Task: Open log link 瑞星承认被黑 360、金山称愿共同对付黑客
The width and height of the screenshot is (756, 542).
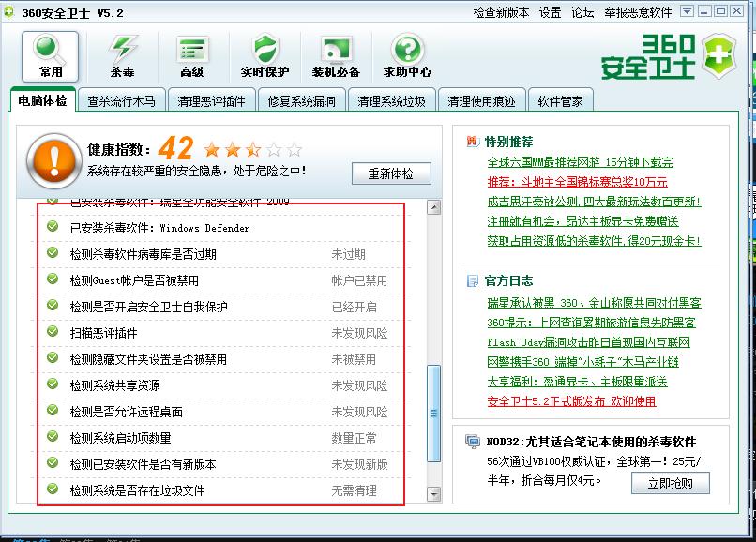Action: pos(594,303)
